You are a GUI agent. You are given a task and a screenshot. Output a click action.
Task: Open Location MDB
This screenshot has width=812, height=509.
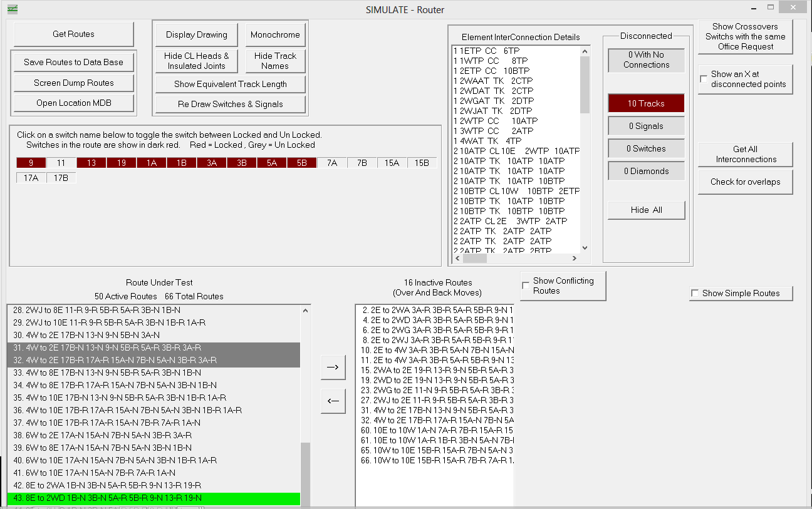[73, 103]
